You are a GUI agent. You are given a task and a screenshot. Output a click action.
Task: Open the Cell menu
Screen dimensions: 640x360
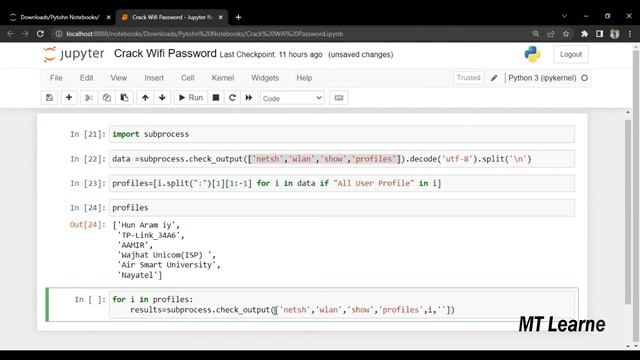[x=188, y=78]
